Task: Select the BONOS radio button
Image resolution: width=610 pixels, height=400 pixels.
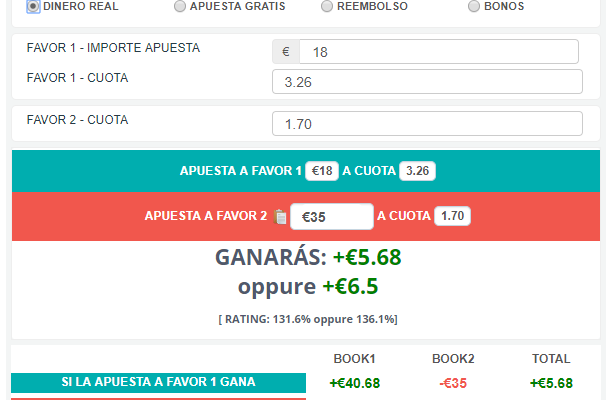Action: click(x=474, y=6)
